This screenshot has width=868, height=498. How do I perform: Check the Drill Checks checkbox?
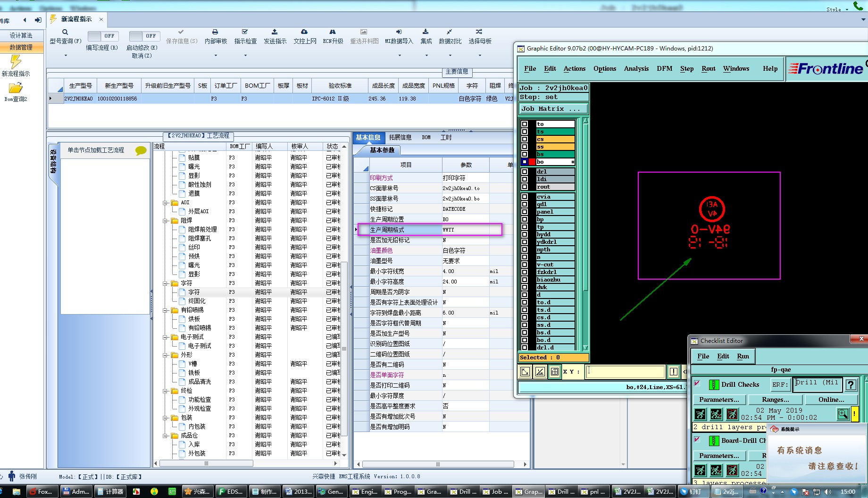pyautogui.click(x=697, y=384)
